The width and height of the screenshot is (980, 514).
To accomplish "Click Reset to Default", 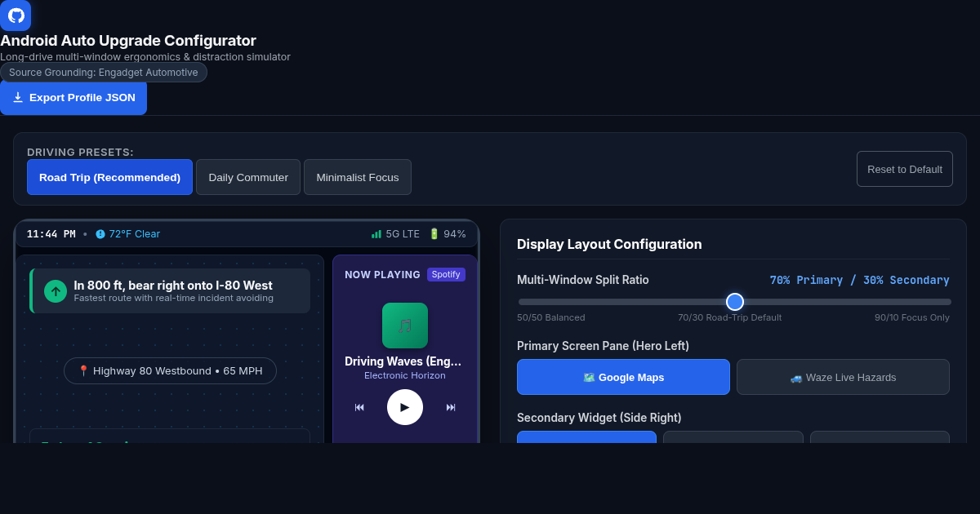I will (905, 169).
